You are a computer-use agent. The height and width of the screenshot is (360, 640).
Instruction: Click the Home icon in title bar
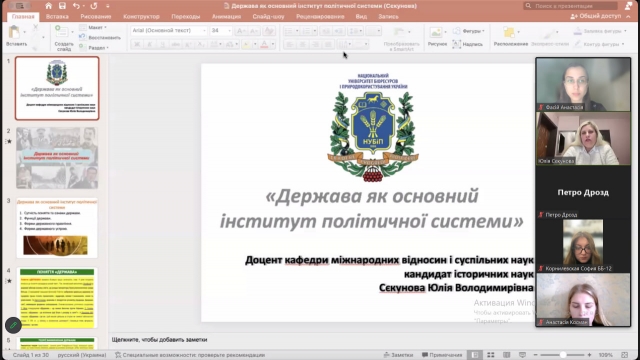(x=49, y=6)
